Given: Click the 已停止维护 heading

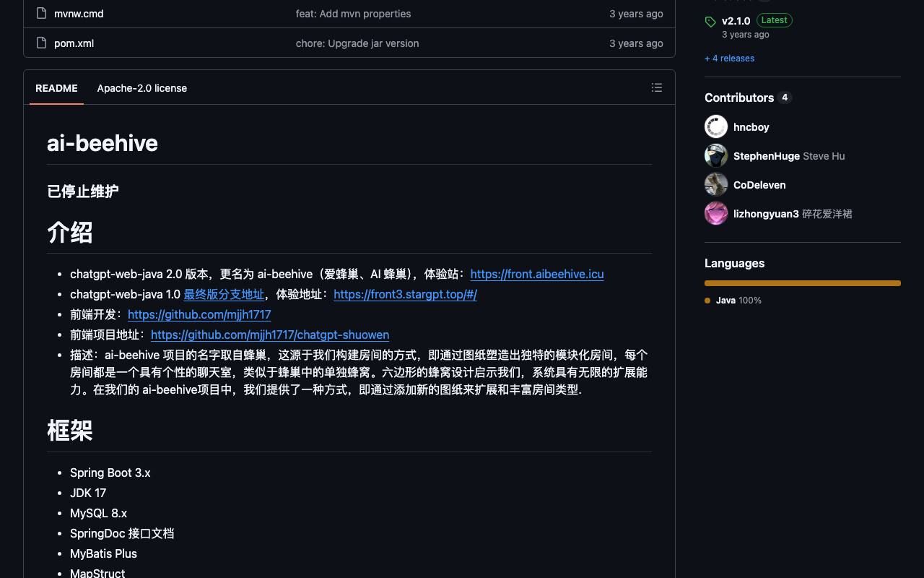Looking at the screenshot, I should [83, 191].
